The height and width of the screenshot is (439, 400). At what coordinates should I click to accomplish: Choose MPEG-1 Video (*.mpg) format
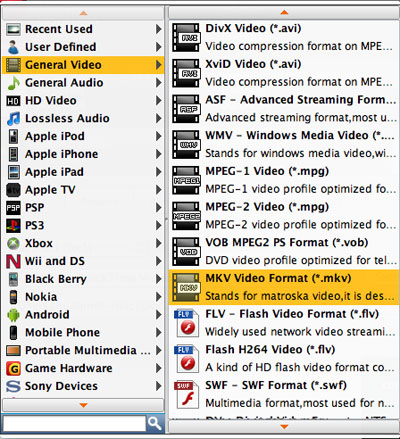pos(284,180)
